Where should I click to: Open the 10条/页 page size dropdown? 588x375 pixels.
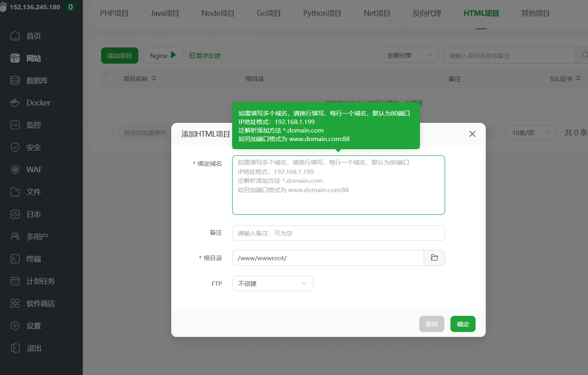tap(531, 133)
